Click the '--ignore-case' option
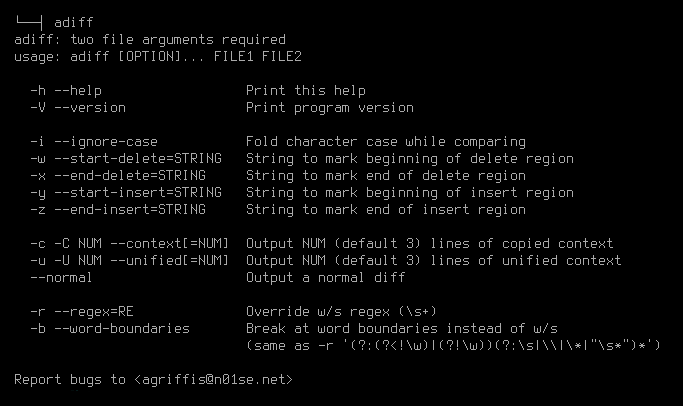 106,142
